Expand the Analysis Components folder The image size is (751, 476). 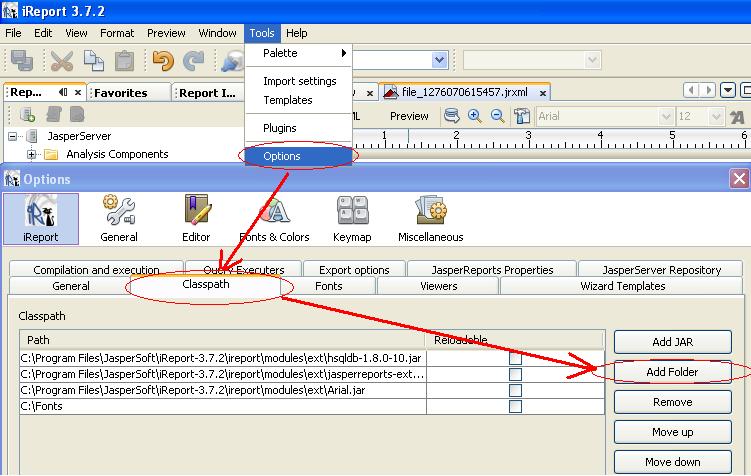click(x=31, y=154)
